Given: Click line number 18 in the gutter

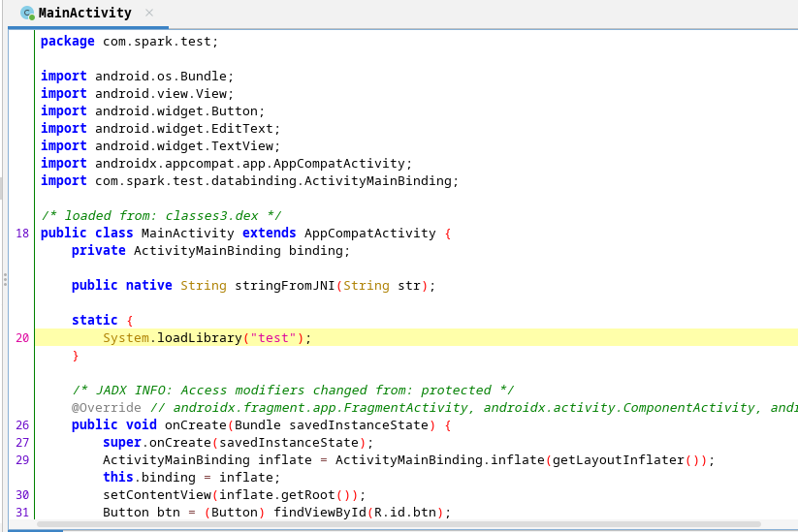Looking at the screenshot, I should [22, 234].
